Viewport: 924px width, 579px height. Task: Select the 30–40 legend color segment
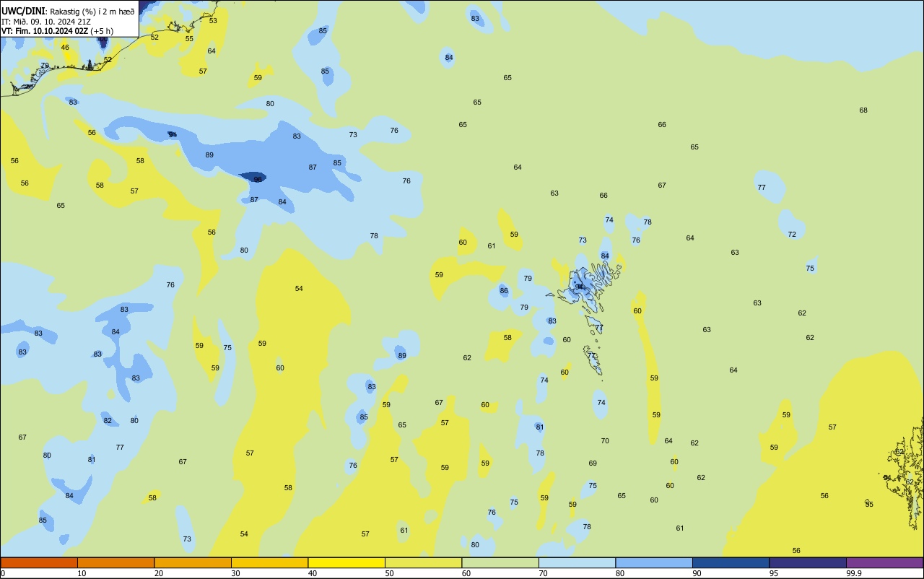pos(269,562)
